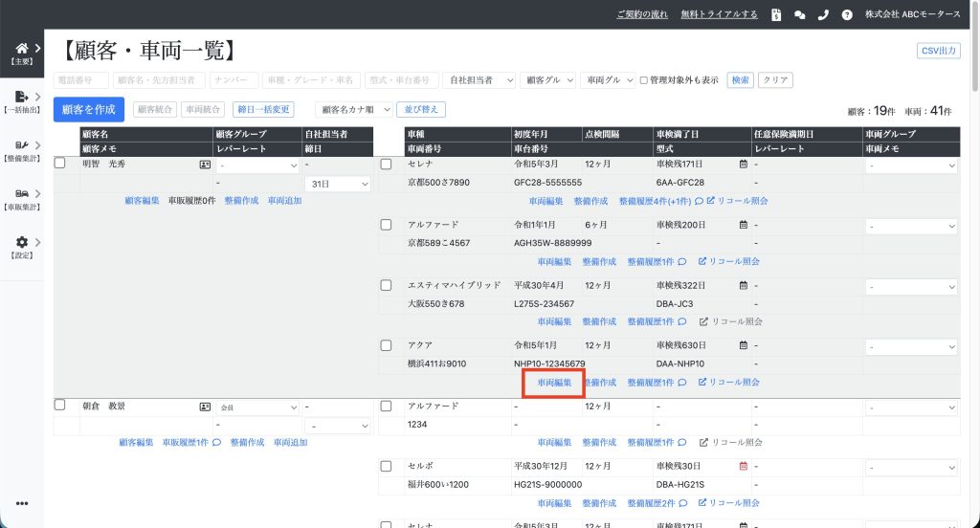Open customer card icon next to 明智 光秀
This screenshot has width=980, height=528.
pyautogui.click(x=205, y=165)
